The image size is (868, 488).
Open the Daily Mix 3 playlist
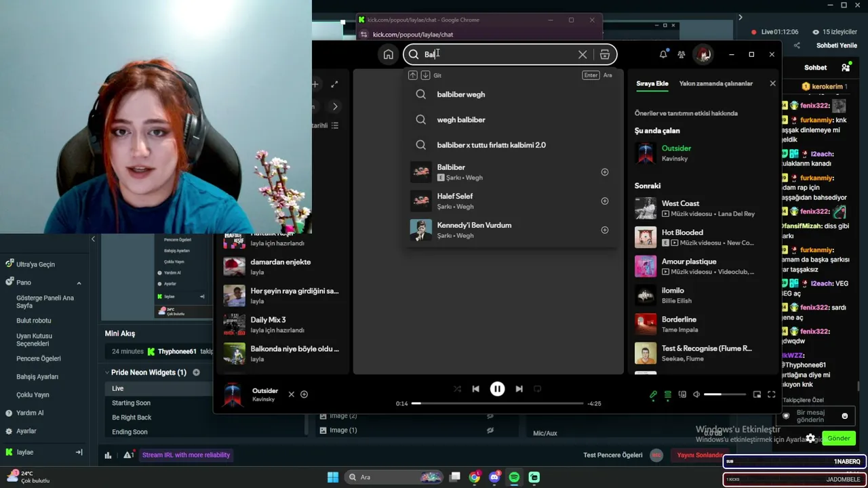click(283, 325)
